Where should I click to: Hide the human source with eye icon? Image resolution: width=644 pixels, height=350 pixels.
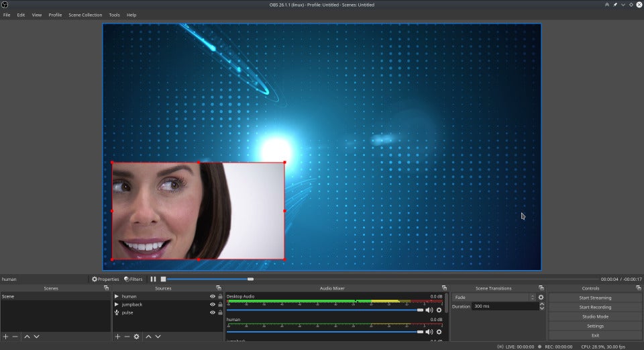point(213,296)
